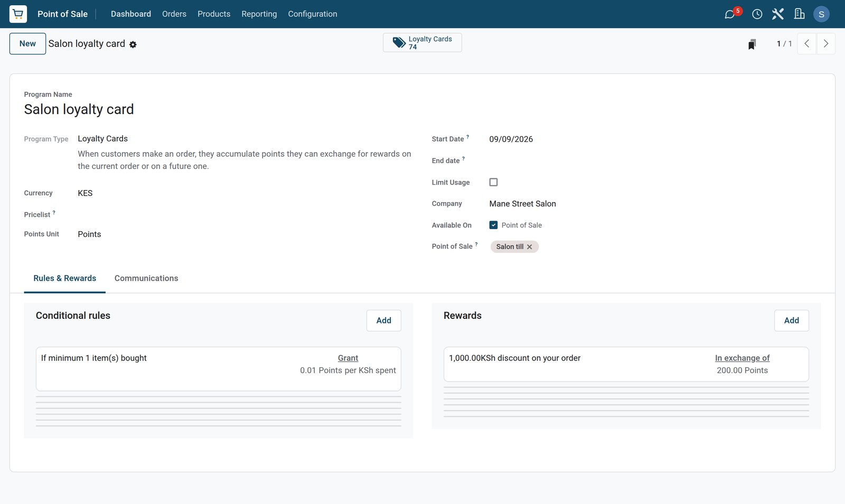This screenshot has height=504, width=845.
Task: Open the company switcher building icon
Action: click(799, 14)
